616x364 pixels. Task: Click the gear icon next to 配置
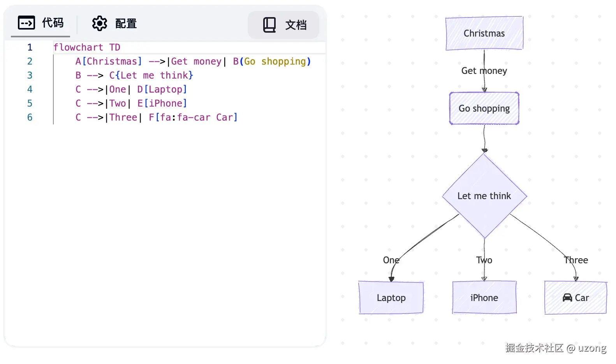(99, 24)
